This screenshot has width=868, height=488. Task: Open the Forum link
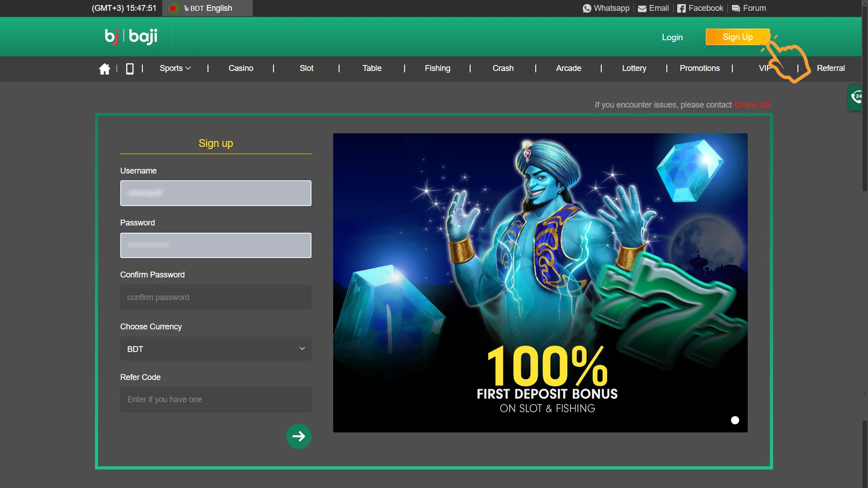(x=749, y=8)
